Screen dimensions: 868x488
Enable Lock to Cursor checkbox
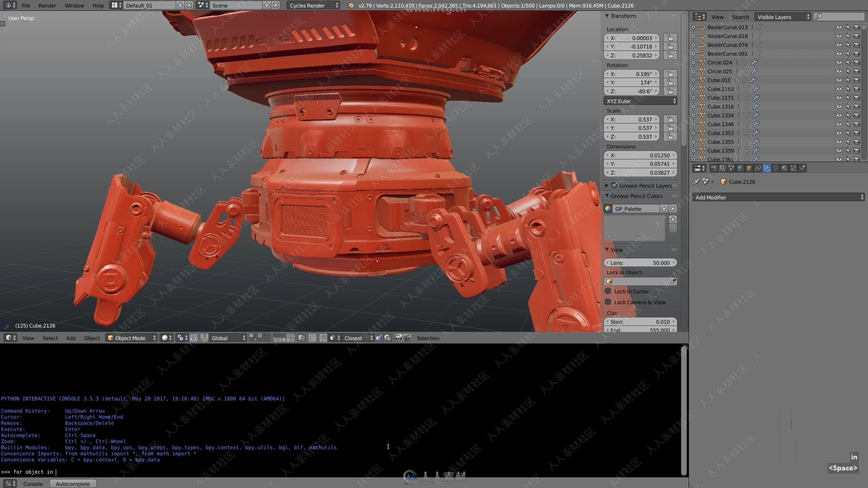click(609, 291)
